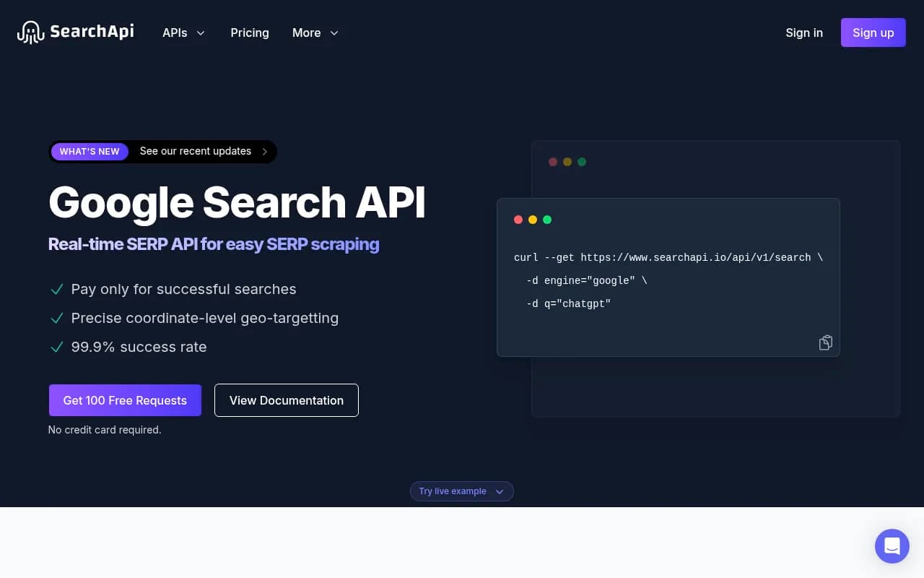Click the SearchApi octopus logo
This screenshot has height=578, width=924.
pyautogui.click(x=76, y=33)
